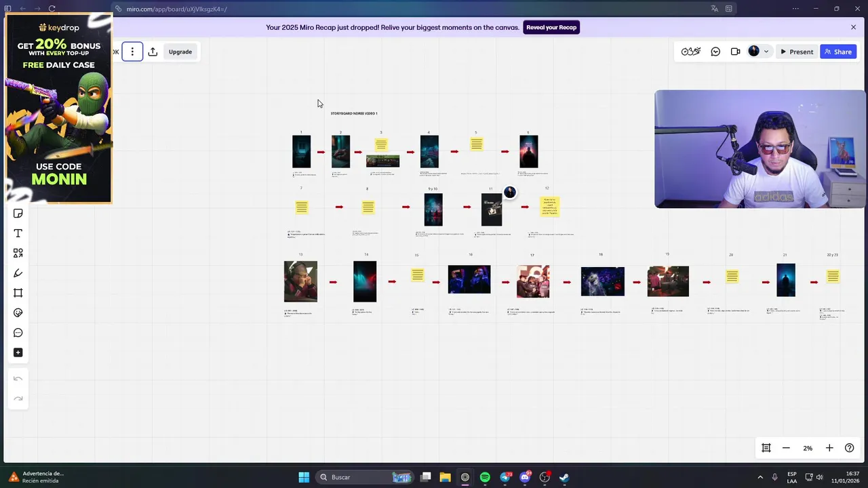Click the Present button

pos(797,52)
